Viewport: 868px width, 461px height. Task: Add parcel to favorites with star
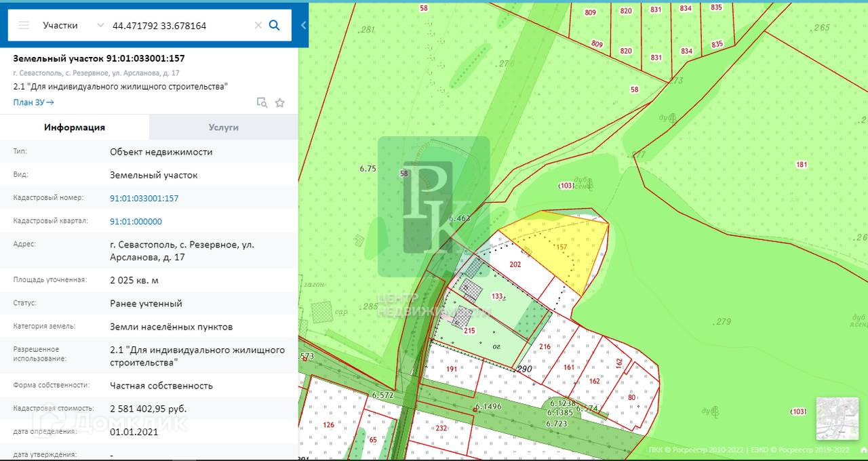click(279, 102)
